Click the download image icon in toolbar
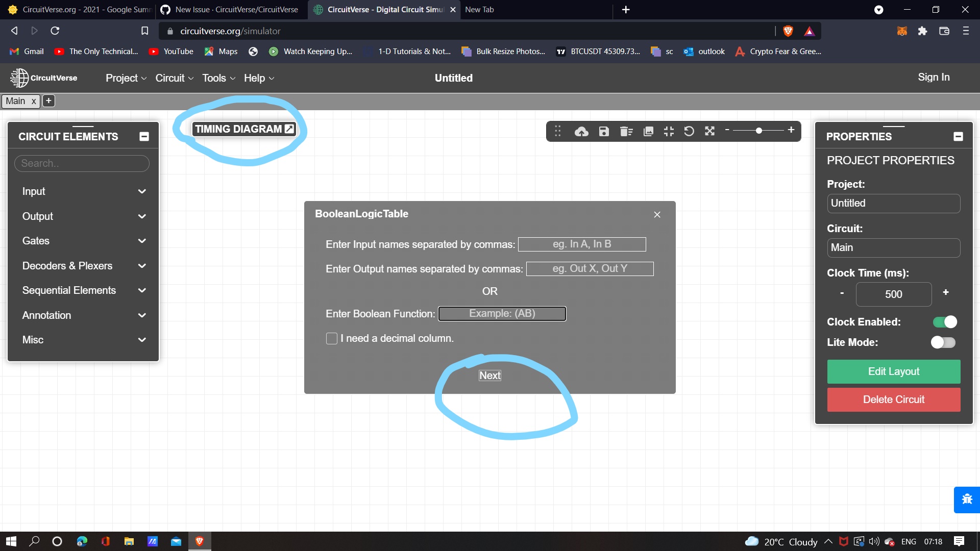This screenshot has height=551, width=980. point(648,131)
